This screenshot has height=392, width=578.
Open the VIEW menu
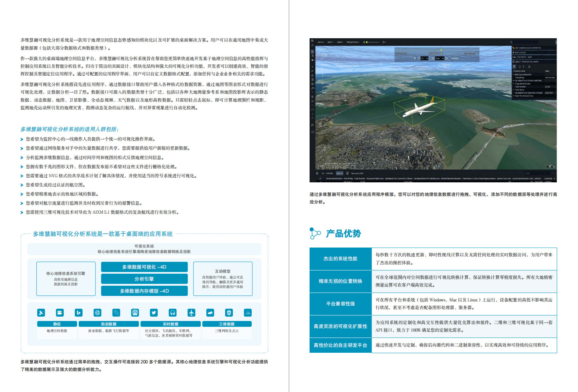[x=339, y=42]
